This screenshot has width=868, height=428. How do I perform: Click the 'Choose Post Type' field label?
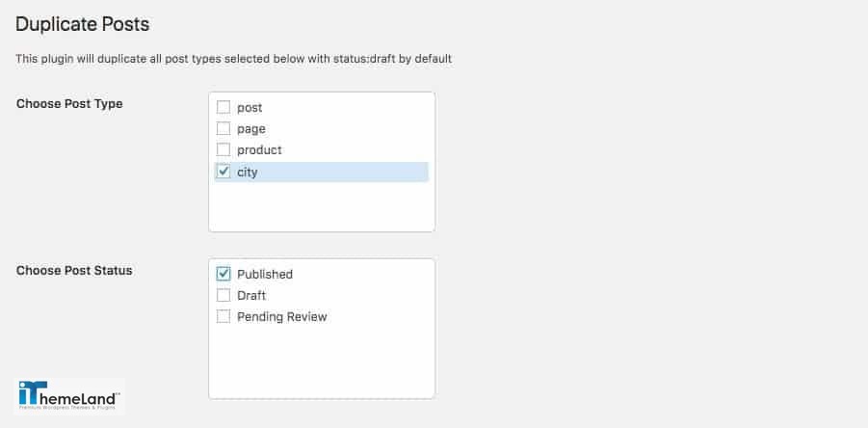[x=69, y=103]
